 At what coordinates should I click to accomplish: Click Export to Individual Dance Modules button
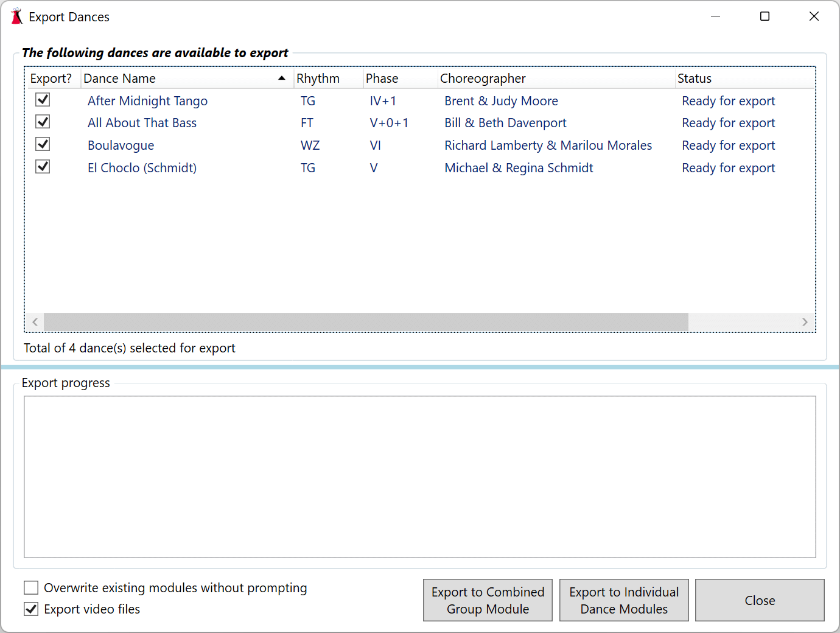pos(624,600)
